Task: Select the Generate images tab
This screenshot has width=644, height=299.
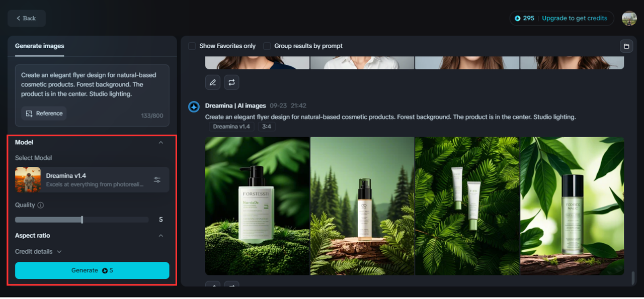Action: (x=40, y=46)
